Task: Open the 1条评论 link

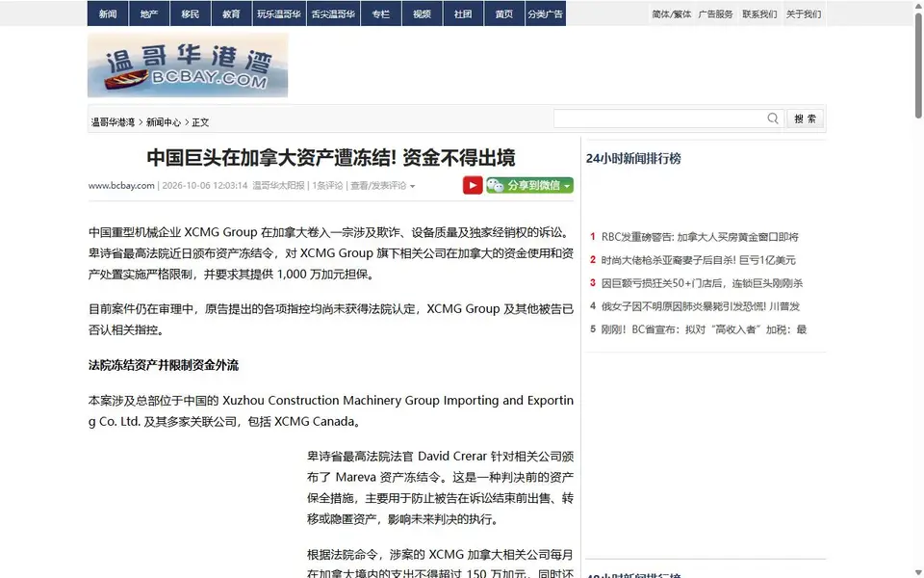Action: (327, 185)
